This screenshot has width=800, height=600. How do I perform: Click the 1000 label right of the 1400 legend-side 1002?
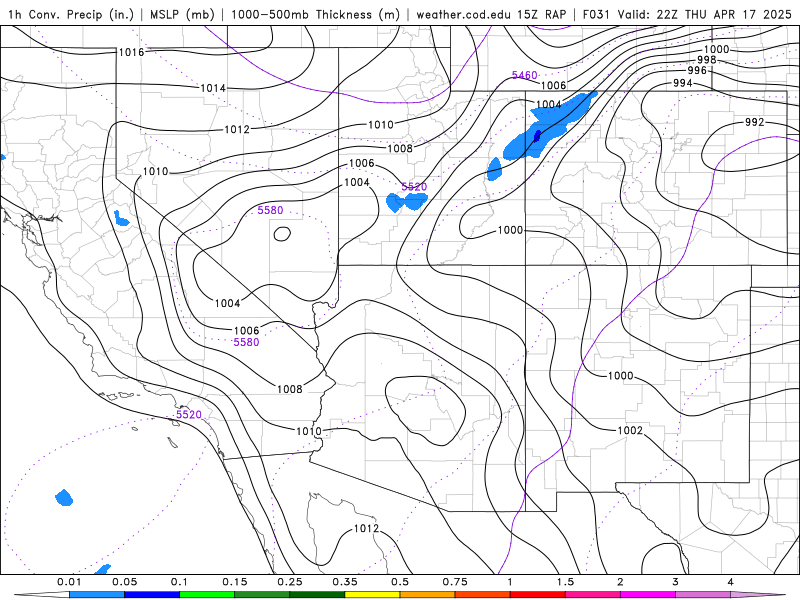click(620, 376)
